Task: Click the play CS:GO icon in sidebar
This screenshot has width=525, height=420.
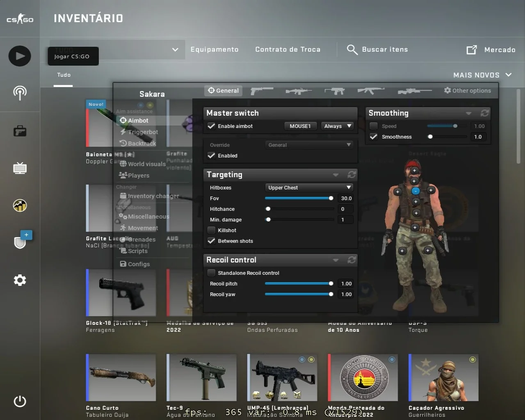Action: point(20,56)
